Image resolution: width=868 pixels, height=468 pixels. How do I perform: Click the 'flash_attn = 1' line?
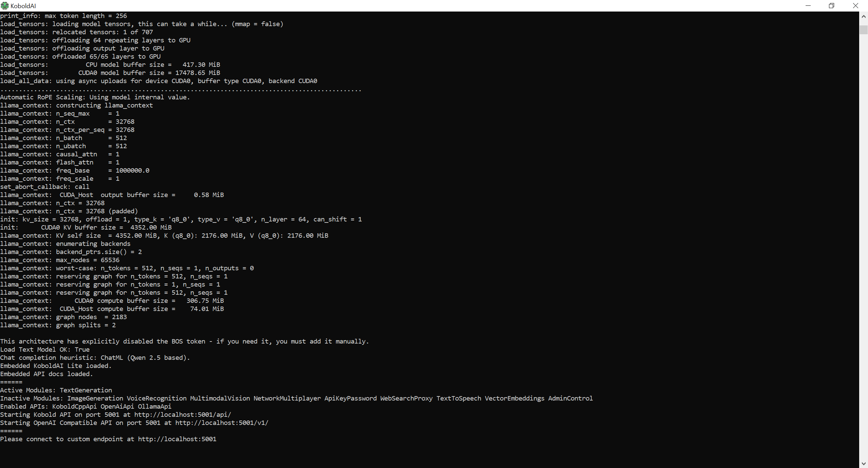click(x=60, y=162)
